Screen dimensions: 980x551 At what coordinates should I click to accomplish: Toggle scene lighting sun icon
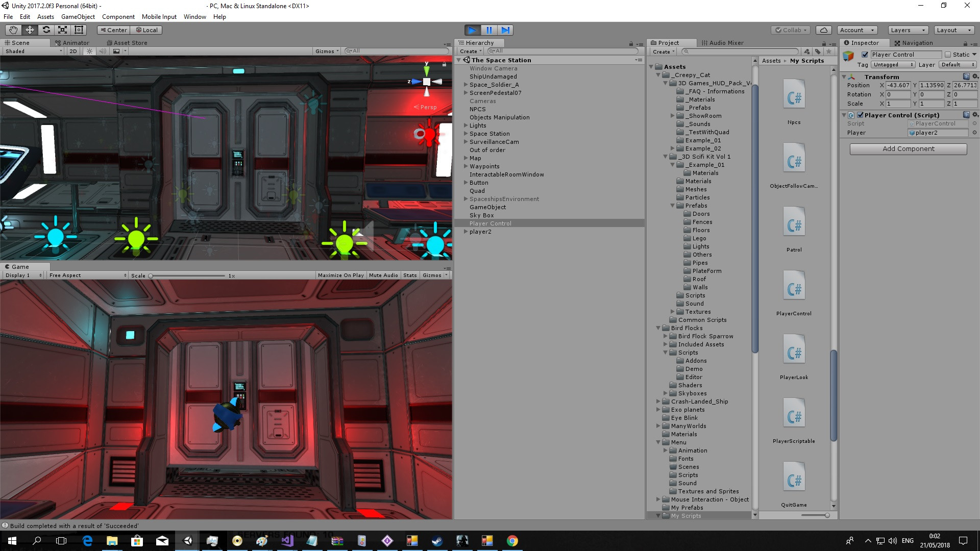(90, 51)
